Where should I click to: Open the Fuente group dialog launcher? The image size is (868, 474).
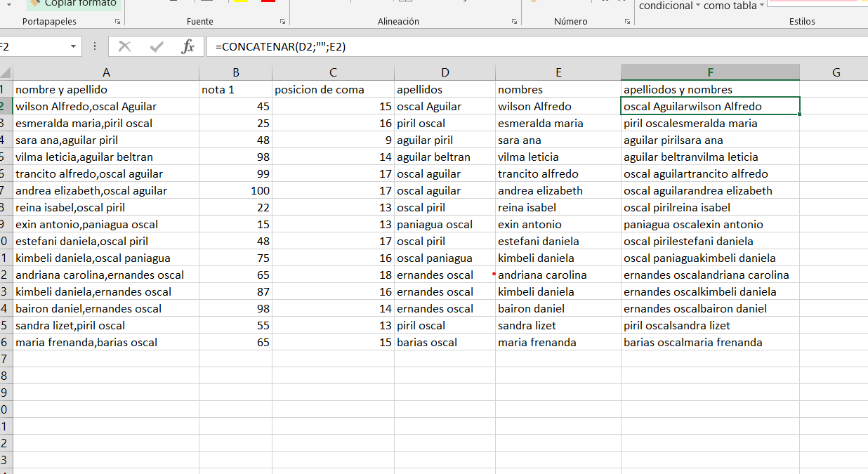pos(282,22)
